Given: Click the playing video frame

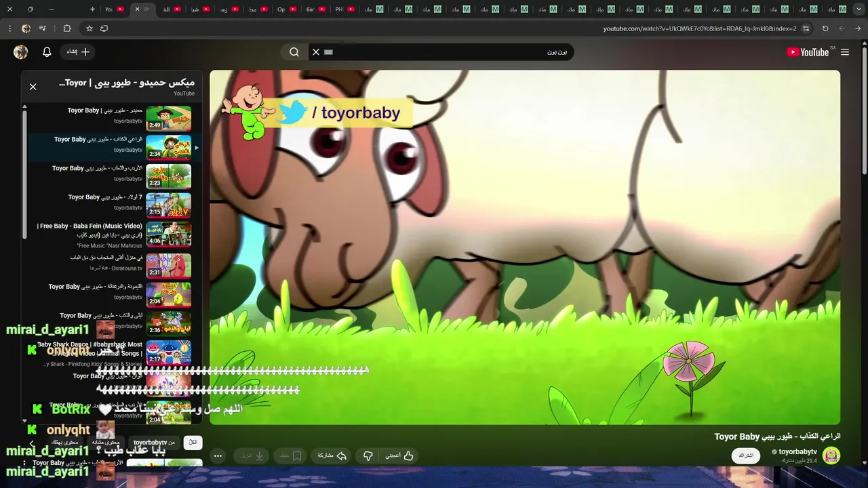Looking at the screenshot, I should 525,247.
